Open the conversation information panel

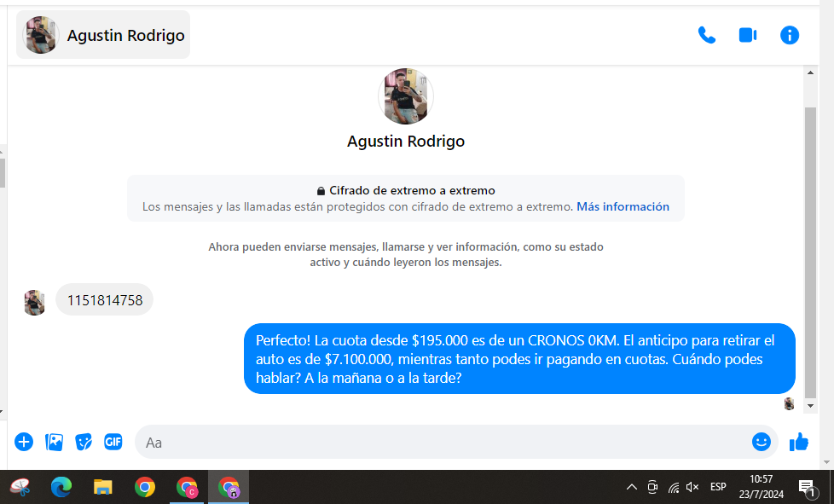point(790,35)
